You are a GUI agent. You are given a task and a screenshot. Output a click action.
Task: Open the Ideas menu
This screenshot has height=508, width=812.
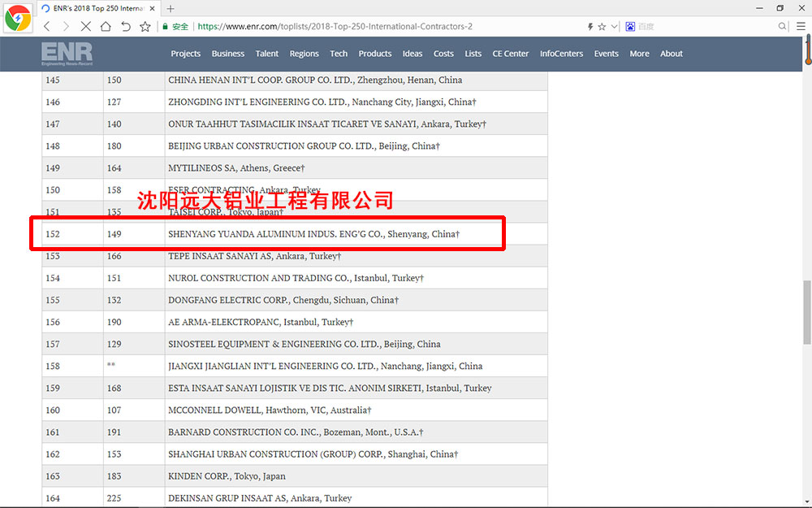[x=412, y=54]
